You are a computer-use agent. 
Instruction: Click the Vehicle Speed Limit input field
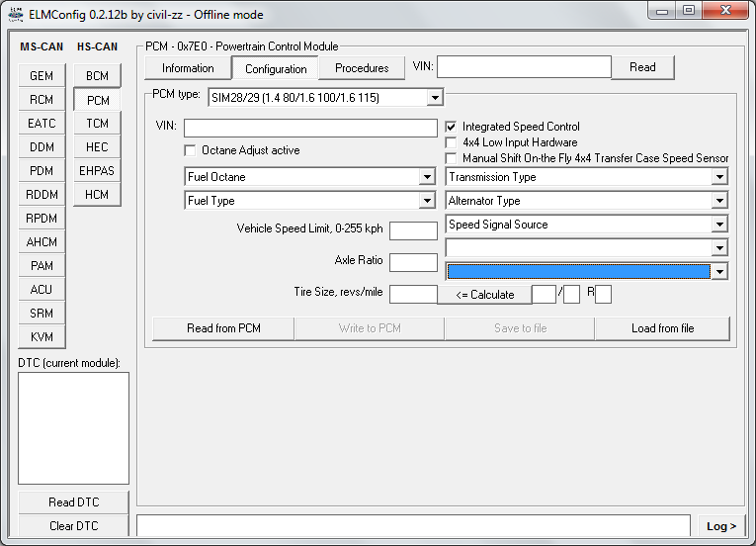click(413, 230)
